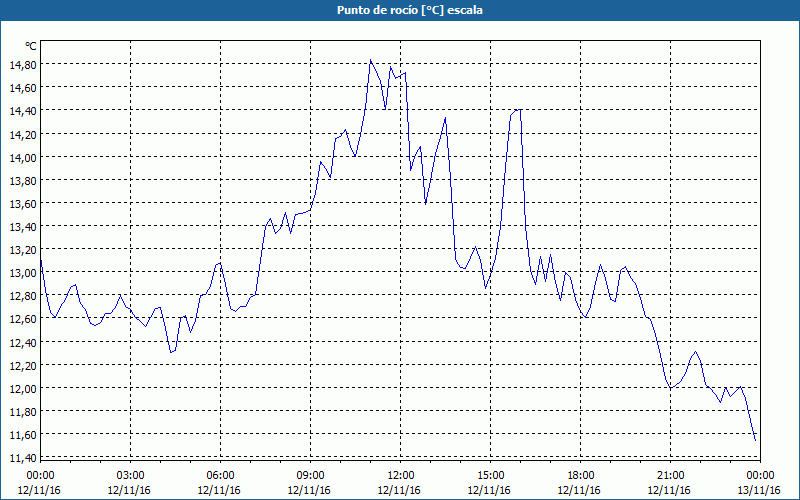This screenshot has height=500, width=800.
Task: Click the 12,60 y-axis label
Action: click(22, 319)
